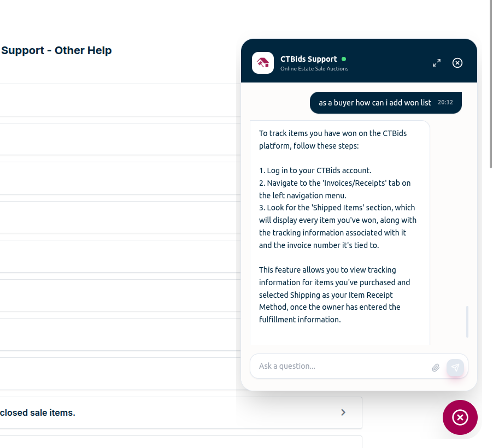Screen dimensions: 493x448
Task: Click the send message paper plane button
Action: click(x=455, y=368)
